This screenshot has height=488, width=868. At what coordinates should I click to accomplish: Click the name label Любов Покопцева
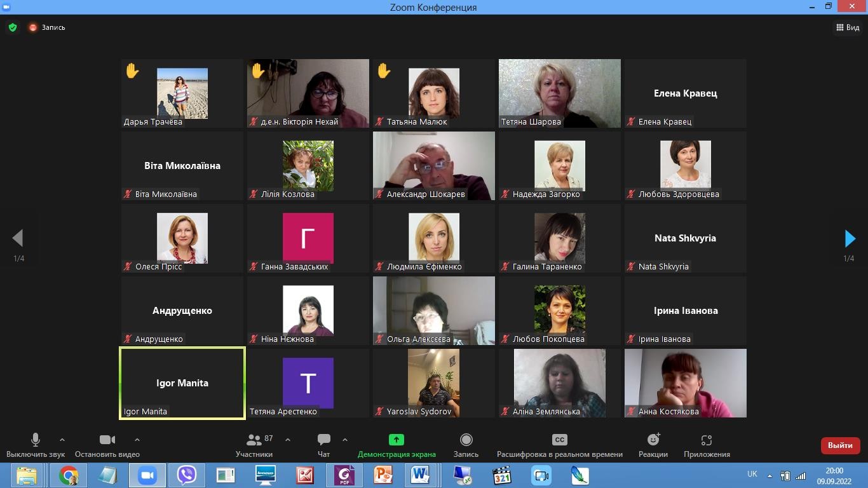click(x=548, y=339)
